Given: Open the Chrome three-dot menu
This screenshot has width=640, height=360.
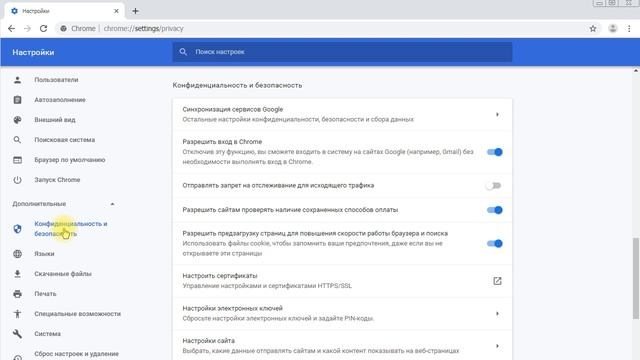Looking at the screenshot, I should 629,29.
